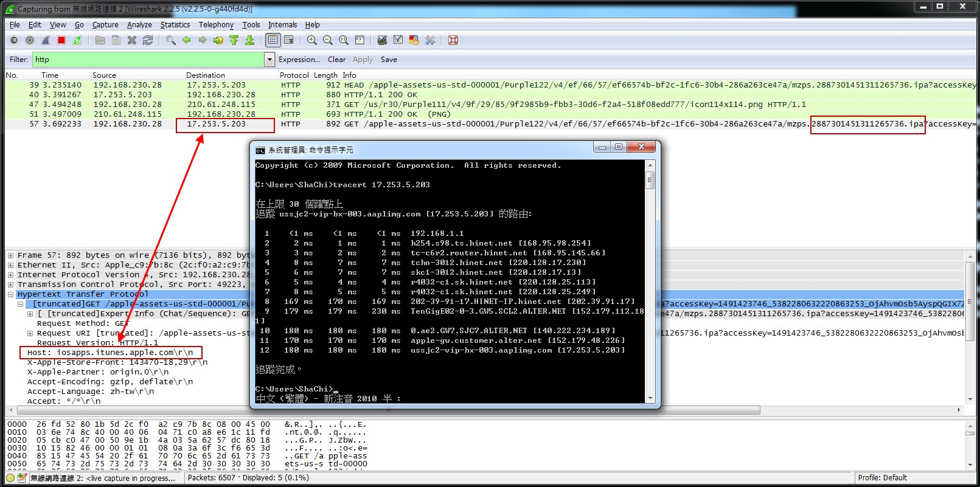Viewport: 980px width, 487px height.
Task: Click Profile: Default in the status bar
Action: (882, 478)
